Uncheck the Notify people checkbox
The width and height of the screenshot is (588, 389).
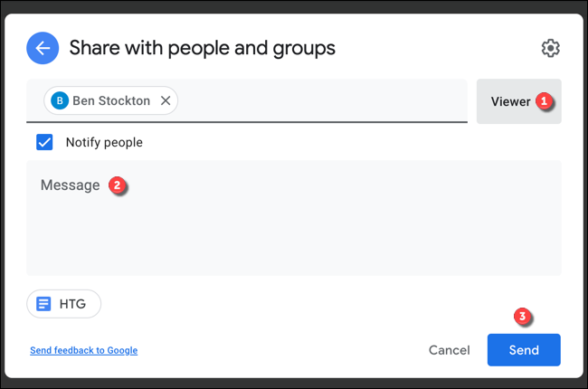point(44,142)
